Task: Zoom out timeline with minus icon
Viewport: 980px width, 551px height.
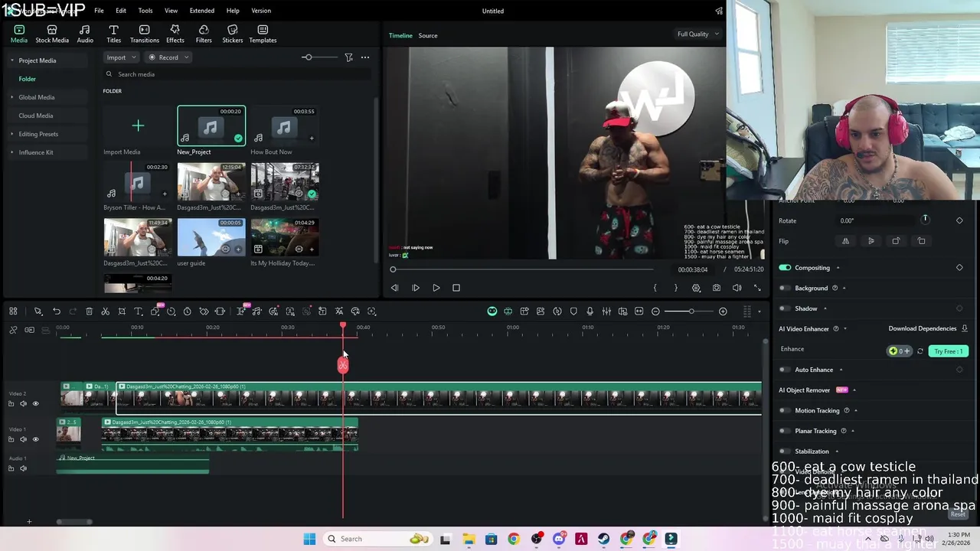Action: click(655, 311)
